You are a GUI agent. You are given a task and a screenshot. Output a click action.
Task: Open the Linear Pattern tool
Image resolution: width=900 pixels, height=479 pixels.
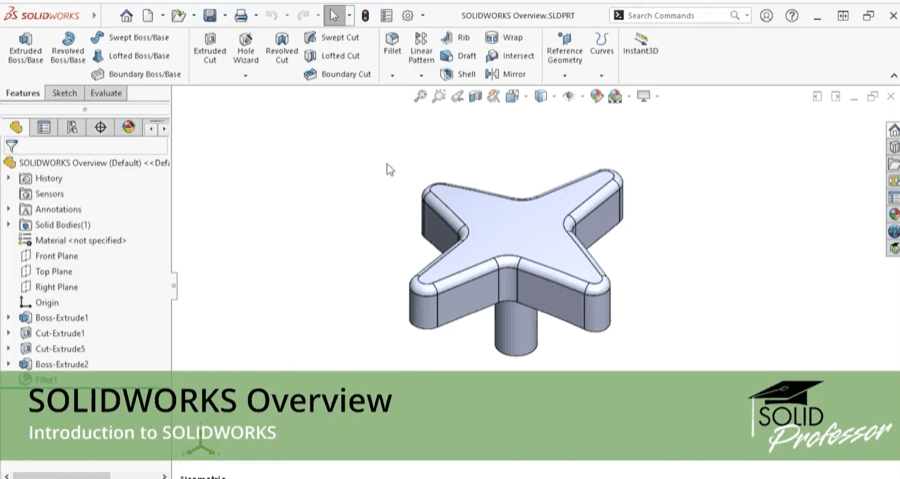[x=421, y=47]
